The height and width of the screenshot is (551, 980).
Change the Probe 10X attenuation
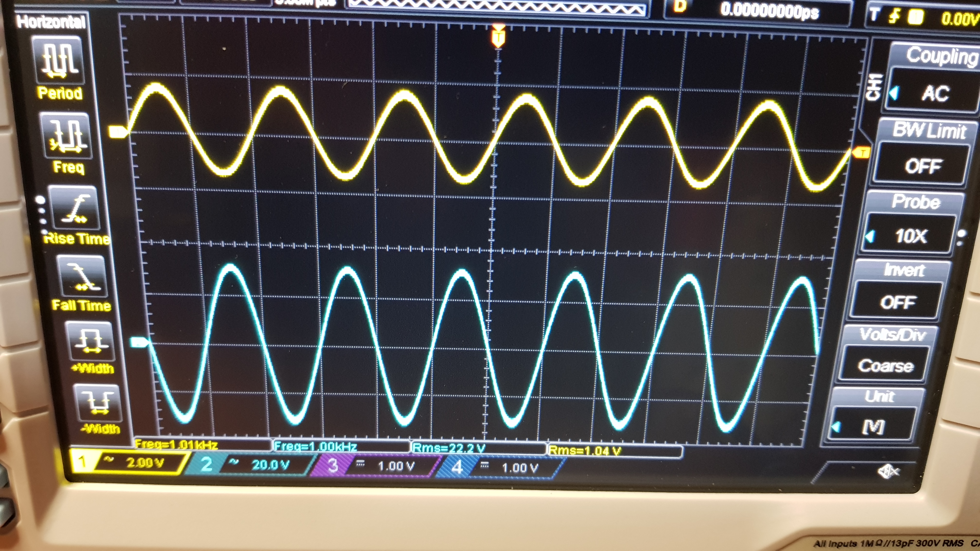[x=910, y=236]
